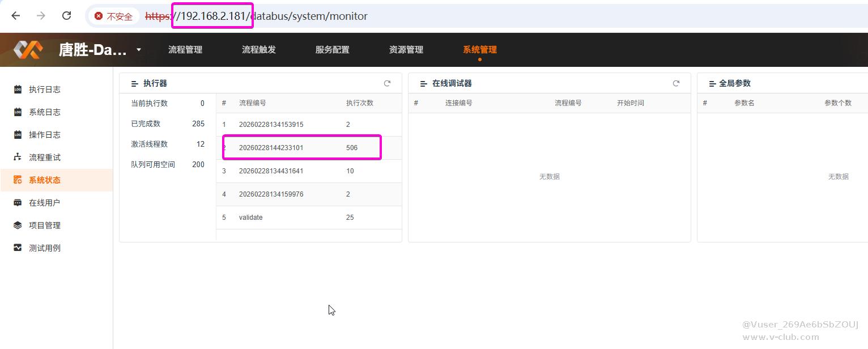Screen dimensions: 868x349
Task: Click the validate flow row
Action: pyautogui.click(x=250, y=218)
